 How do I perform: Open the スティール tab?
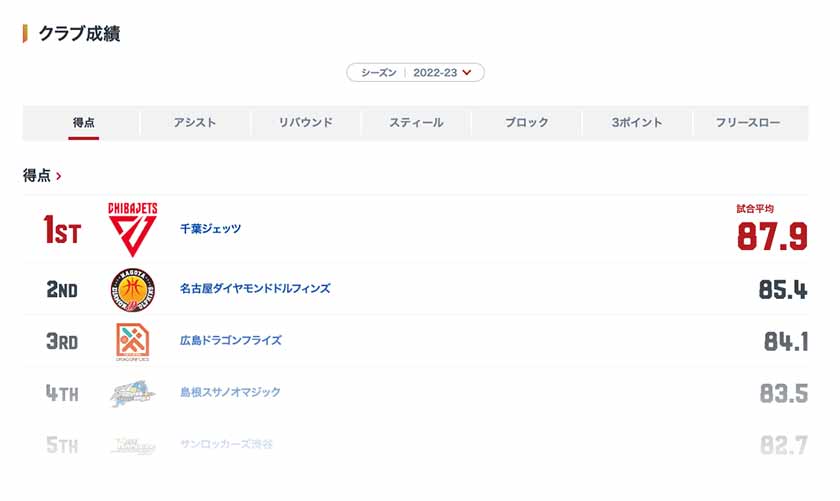click(416, 123)
